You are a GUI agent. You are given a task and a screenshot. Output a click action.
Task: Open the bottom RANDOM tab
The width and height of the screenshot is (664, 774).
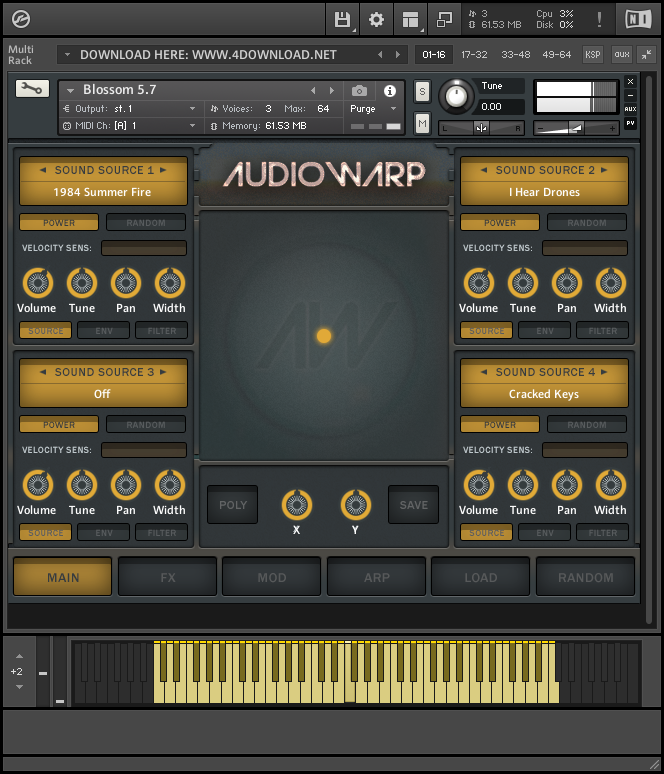[x=586, y=577]
